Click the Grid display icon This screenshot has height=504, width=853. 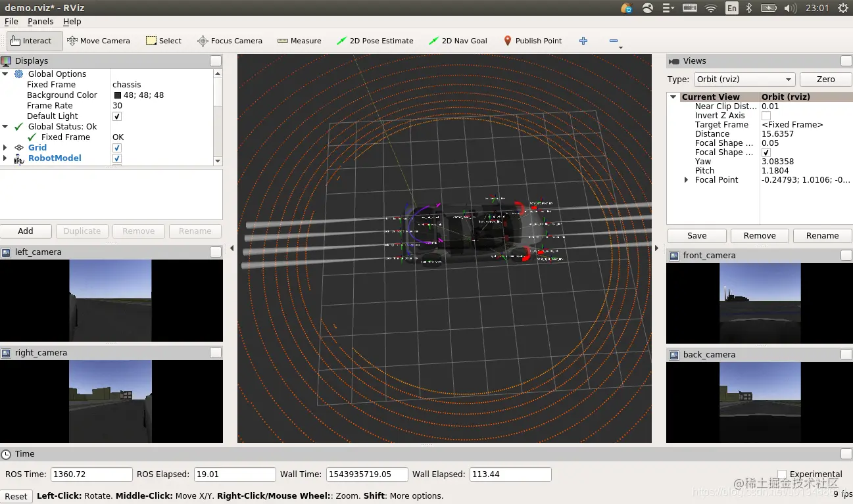18,148
